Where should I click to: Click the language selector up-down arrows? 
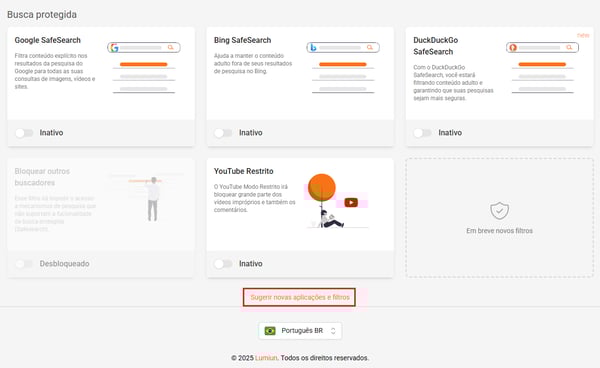click(333, 331)
